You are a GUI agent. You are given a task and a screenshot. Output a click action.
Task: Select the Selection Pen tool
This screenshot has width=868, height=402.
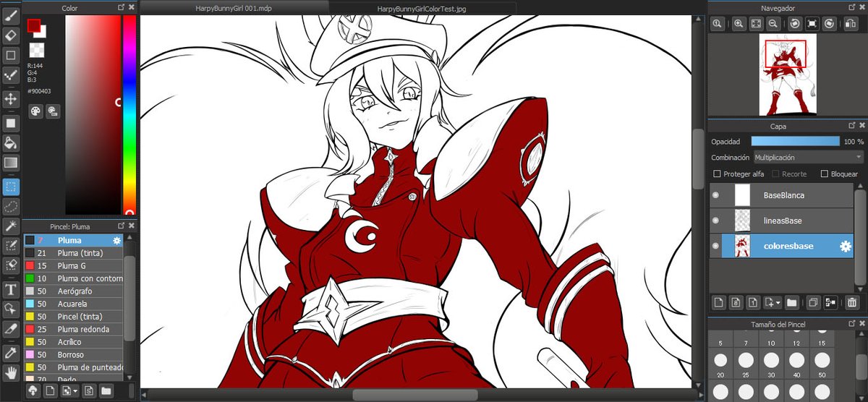coord(11,247)
